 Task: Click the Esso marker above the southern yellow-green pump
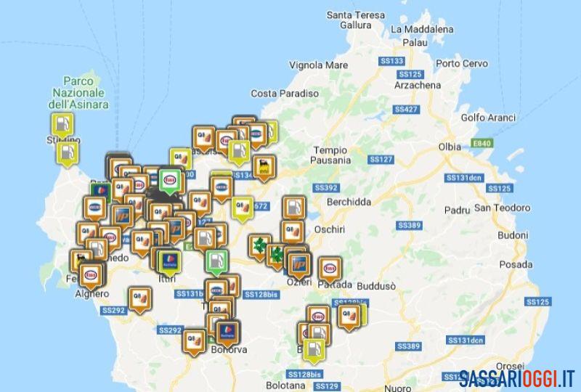(318, 315)
